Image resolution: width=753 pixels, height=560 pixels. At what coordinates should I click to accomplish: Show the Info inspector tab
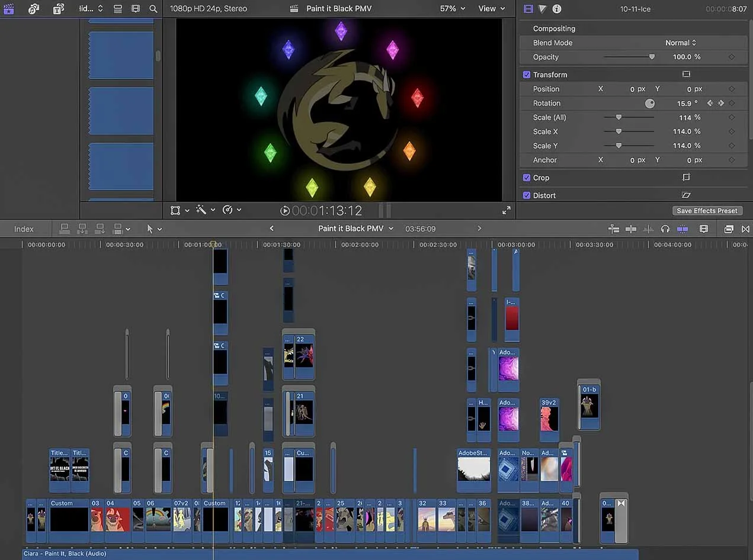pyautogui.click(x=556, y=9)
